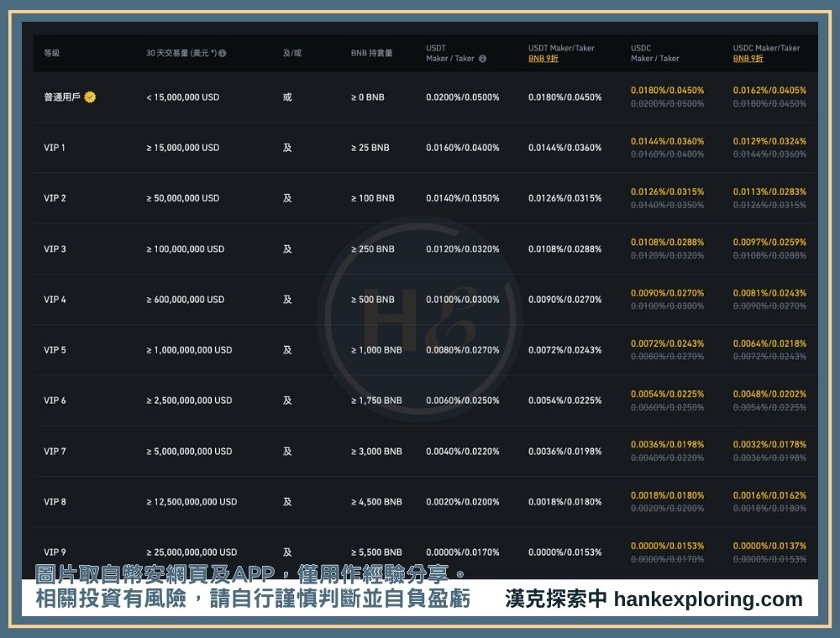This screenshot has height=638, width=840.
Task: Click yellow USDC BNB fee 0.0162%/0.0405%
Action: [x=769, y=91]
